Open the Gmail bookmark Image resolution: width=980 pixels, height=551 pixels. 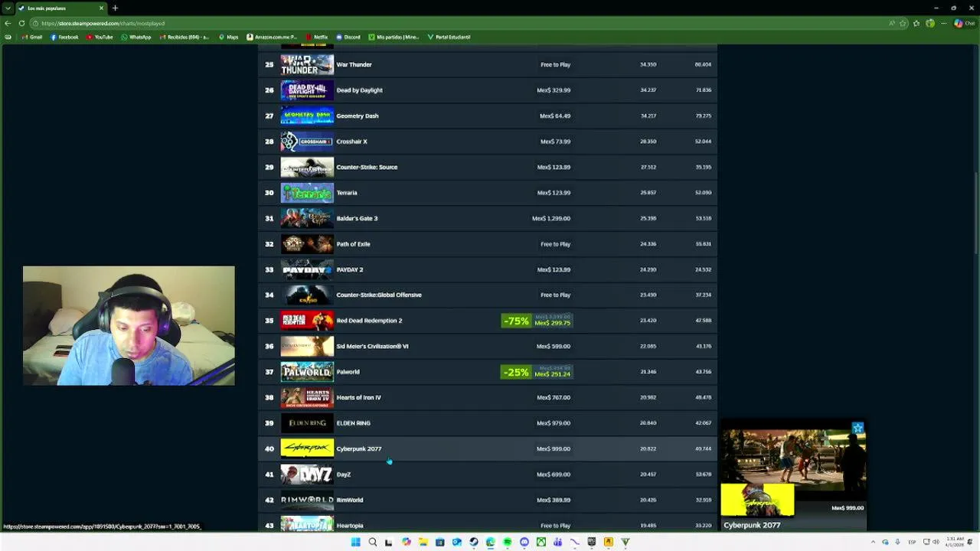point(31,37)
